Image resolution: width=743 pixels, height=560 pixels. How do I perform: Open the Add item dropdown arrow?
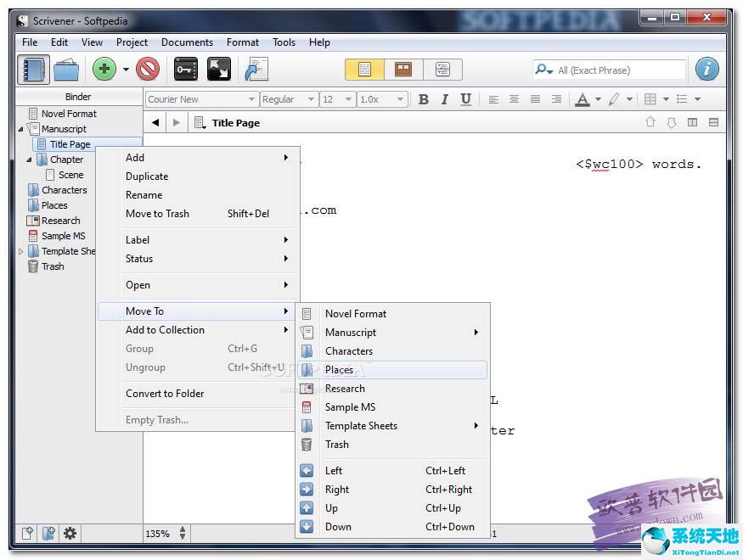(126, 70)
